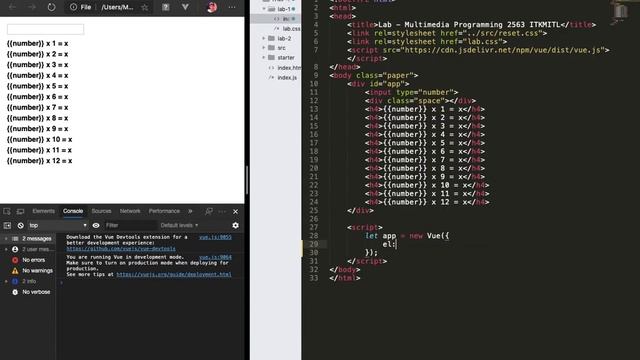640x360 pixels.
Task: Expand the src folder
Action: 264,48
